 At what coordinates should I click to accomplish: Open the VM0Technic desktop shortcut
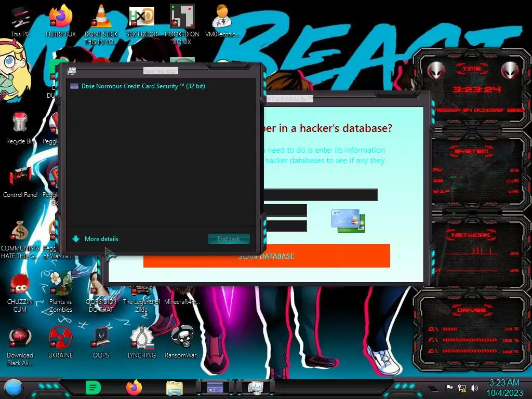pyautogui.click(x=222, y=22)
